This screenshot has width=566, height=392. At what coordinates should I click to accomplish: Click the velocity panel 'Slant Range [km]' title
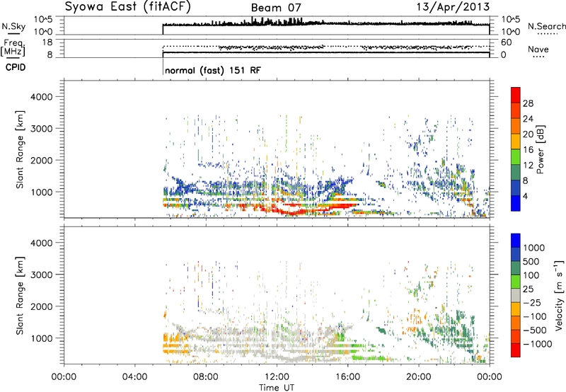point(20,295)
